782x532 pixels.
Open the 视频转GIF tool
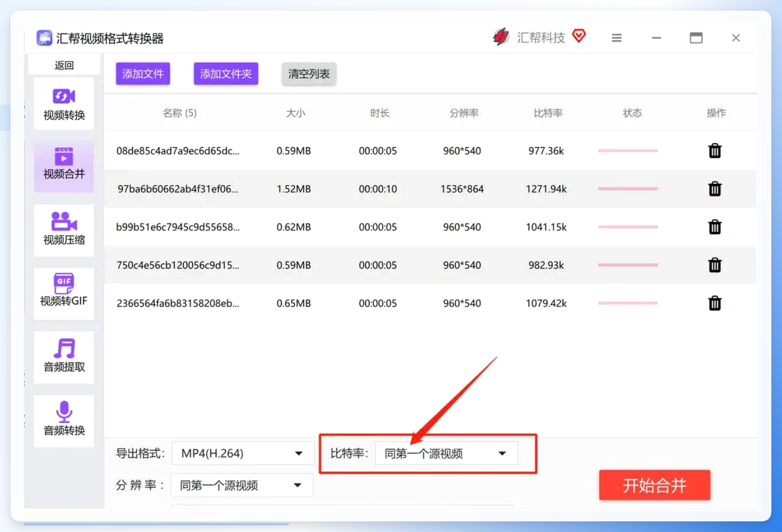[64, 294]
